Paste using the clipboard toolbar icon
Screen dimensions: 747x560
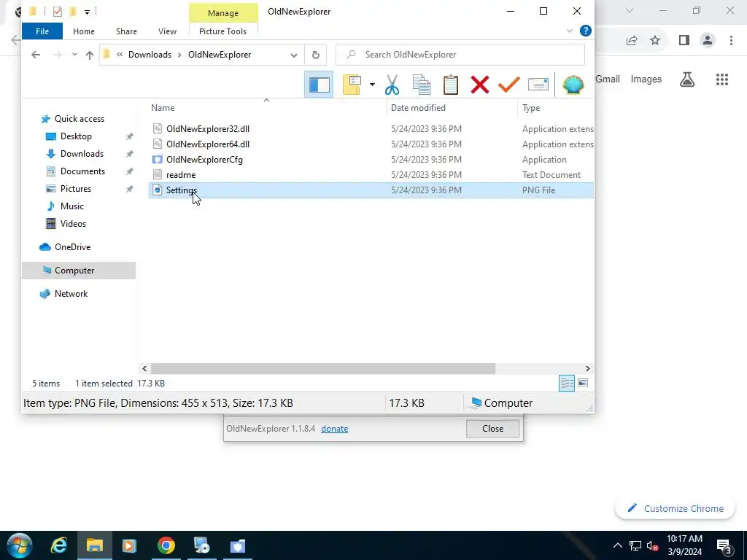[451, 85]
